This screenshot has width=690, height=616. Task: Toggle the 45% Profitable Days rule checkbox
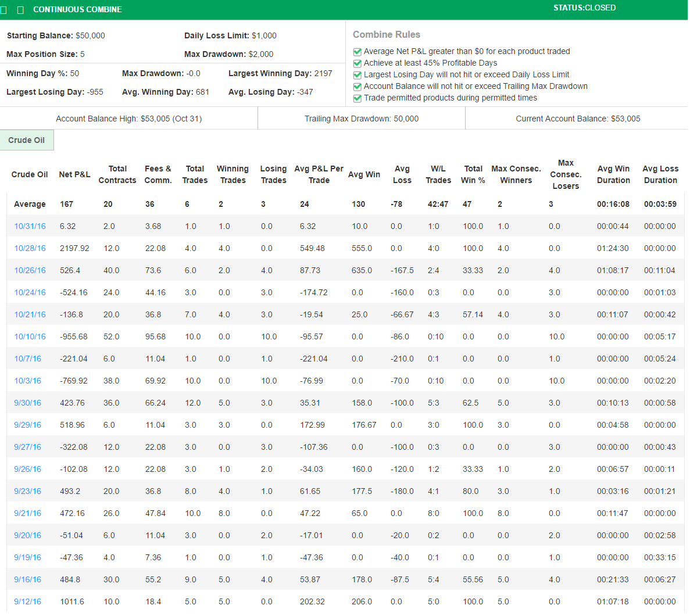(357, 63)
